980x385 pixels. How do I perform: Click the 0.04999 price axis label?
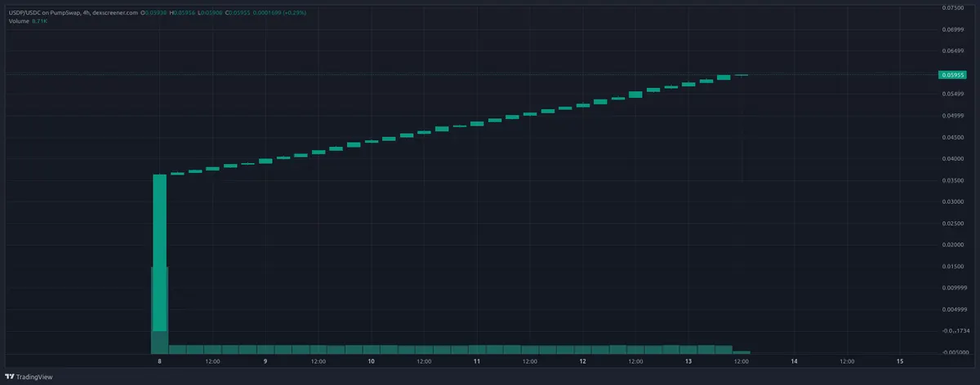pyautogui.click(x=953, y=116)
